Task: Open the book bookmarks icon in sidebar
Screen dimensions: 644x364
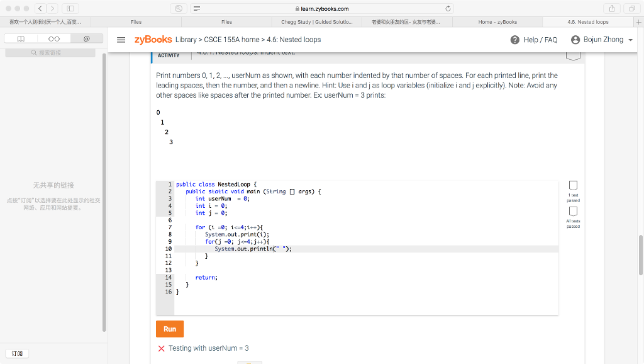Action: (x=21, y=39)
